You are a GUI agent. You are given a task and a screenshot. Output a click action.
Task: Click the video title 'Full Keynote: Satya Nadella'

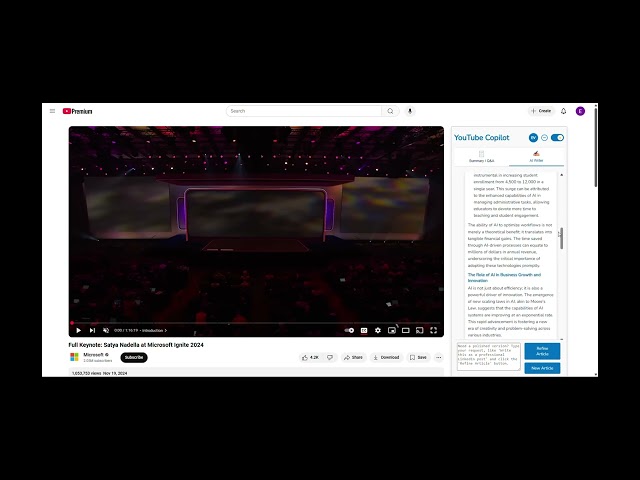pyautogui.click(x=136, y=345)
